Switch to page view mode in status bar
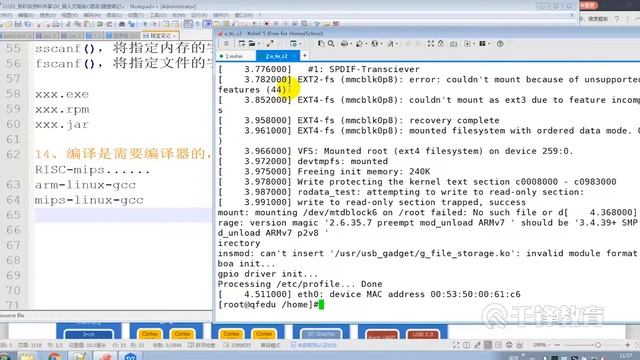The height and width of the screenshot is (360, 640). [x=488, y=345]
